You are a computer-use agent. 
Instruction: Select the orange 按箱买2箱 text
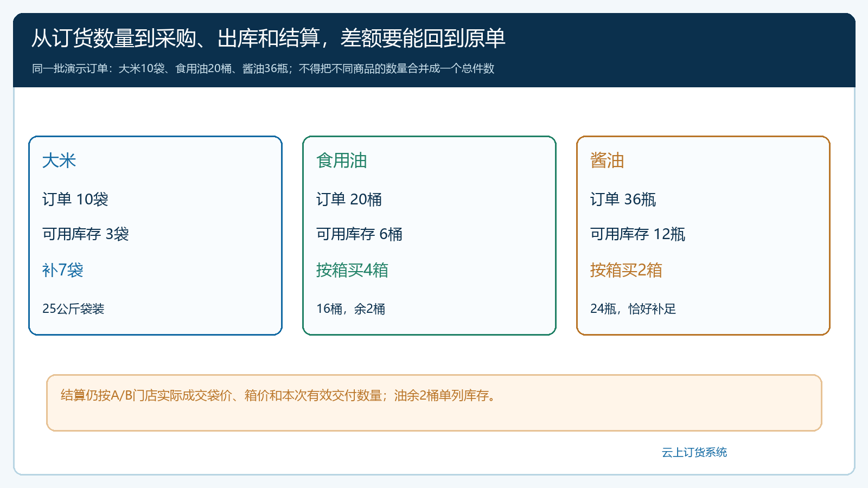click(627, 270)
